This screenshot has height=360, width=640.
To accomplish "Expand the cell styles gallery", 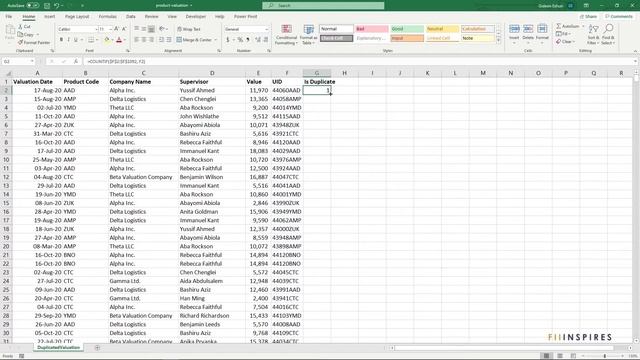I will 498,41.
